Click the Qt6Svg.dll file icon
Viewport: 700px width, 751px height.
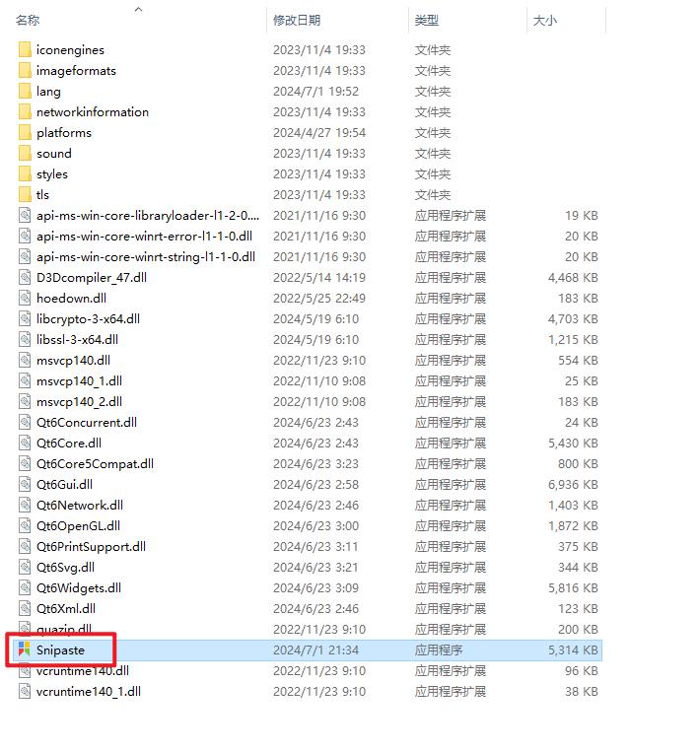[x=25, y=567]
